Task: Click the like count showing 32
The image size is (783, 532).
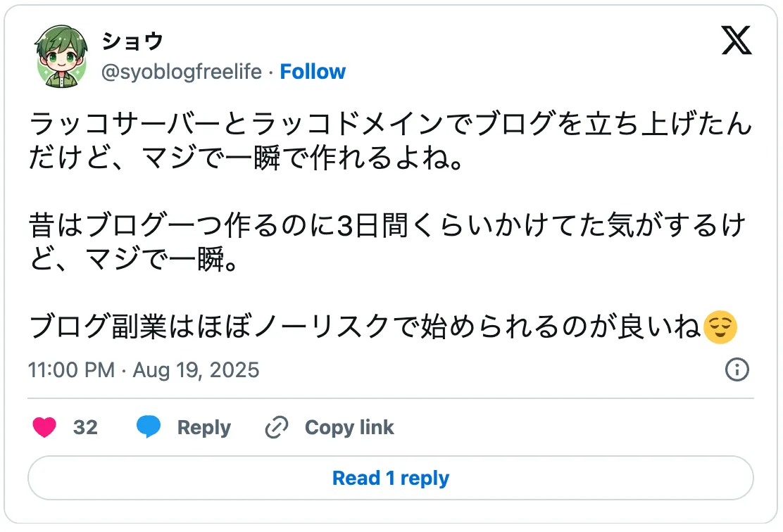Action: (86, 427)
